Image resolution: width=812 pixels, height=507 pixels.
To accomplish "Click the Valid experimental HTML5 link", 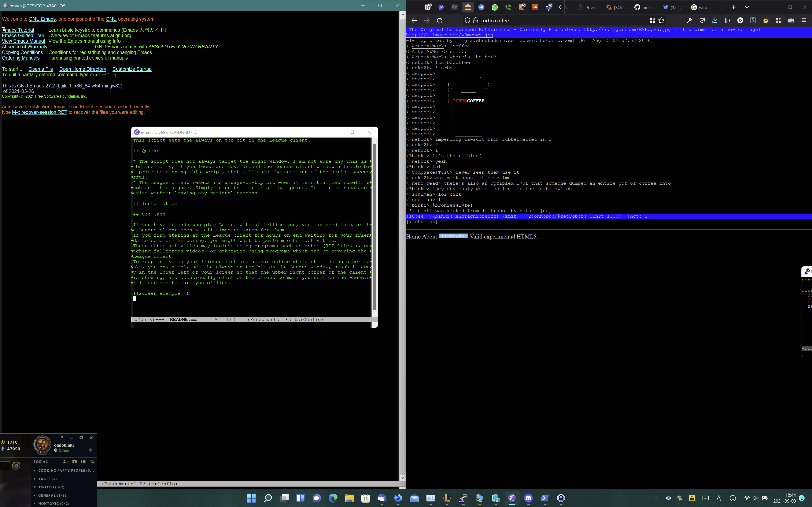I will (x=504, y=237).
